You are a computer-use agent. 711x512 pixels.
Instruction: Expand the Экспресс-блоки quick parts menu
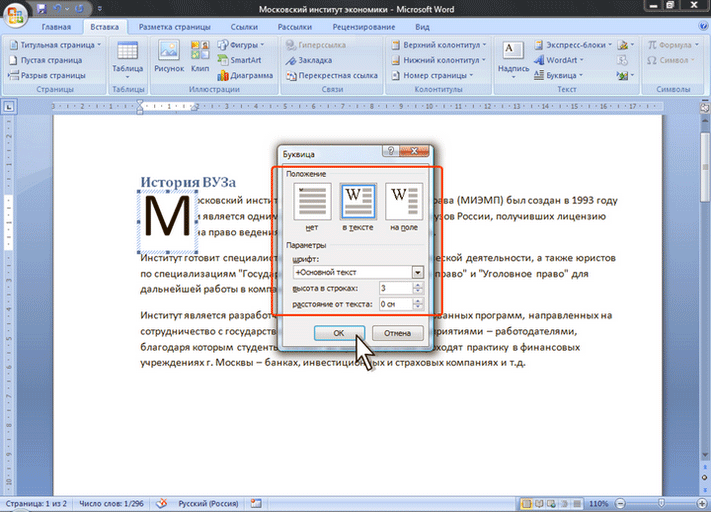coord(573,45)
